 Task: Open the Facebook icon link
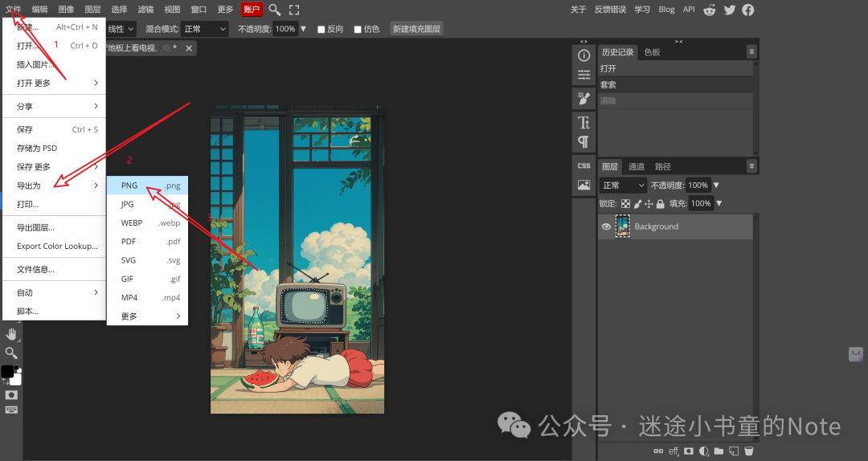tap(748, 10)
